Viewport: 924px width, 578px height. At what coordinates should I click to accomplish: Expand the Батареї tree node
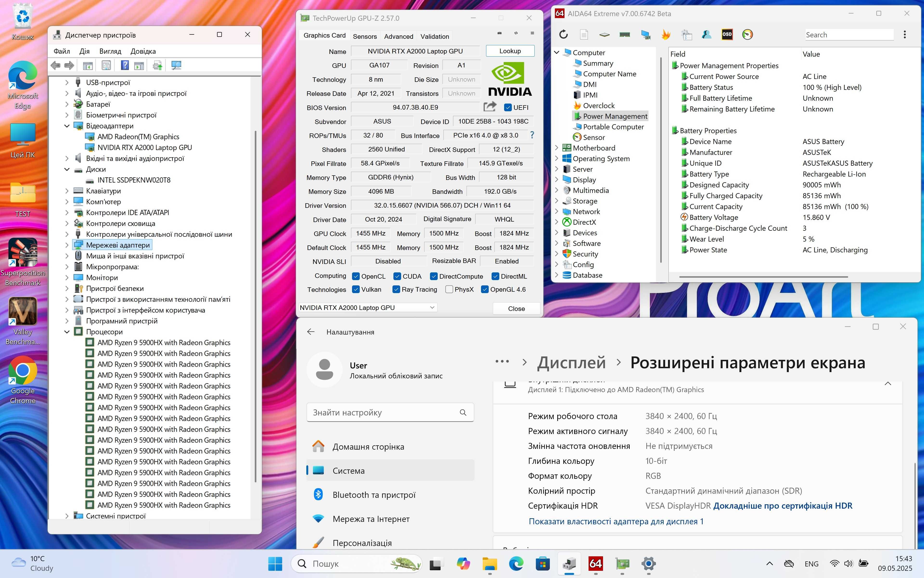click(x=67, y=104)
